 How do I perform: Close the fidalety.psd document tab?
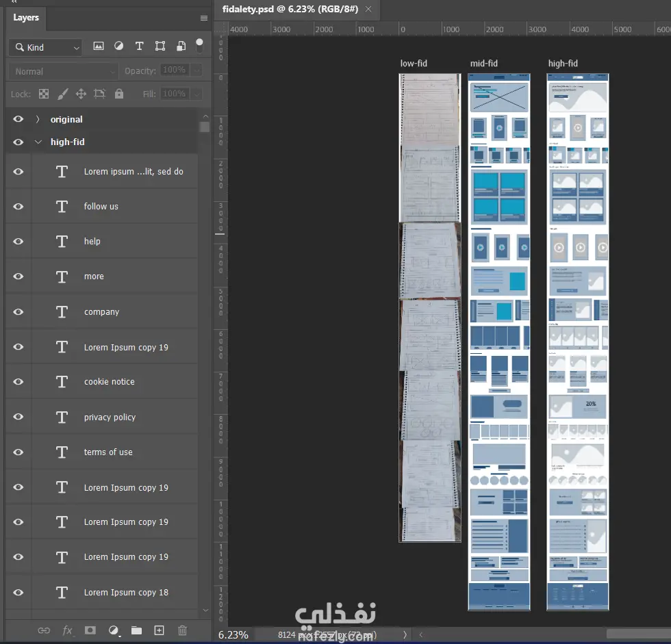(368, 9)
